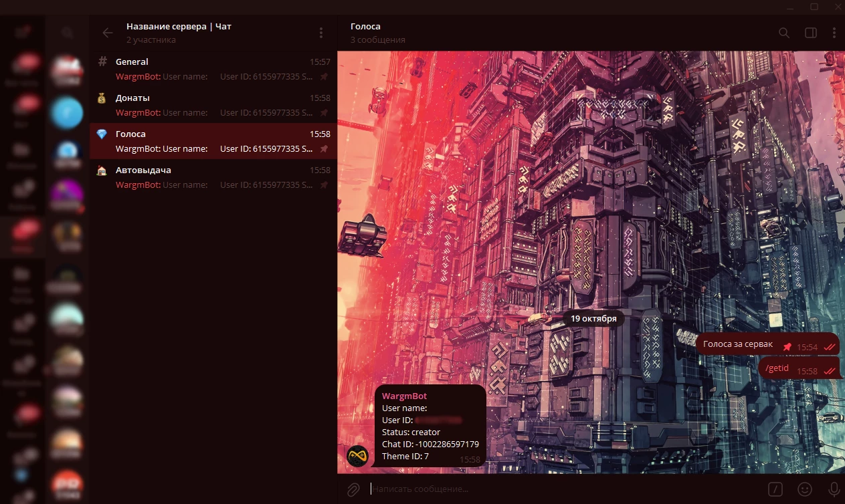Click WargmBot sender name in message

tap(404, 396)
